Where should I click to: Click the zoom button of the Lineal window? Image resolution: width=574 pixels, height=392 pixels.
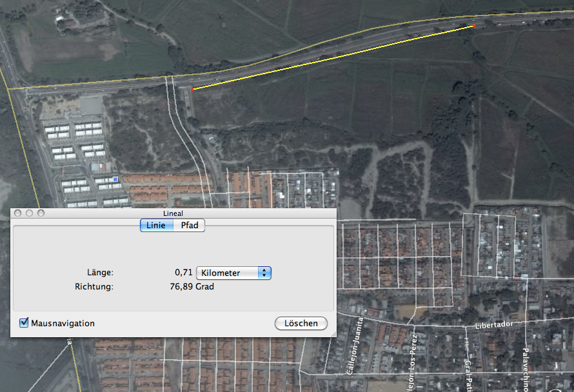[x=41, y=213]
